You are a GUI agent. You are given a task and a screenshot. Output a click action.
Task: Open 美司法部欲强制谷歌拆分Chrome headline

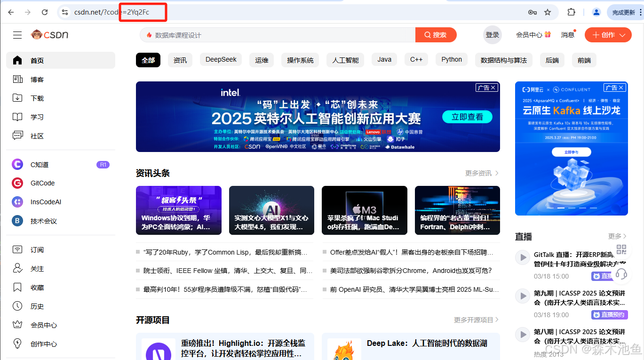point(411,271)
